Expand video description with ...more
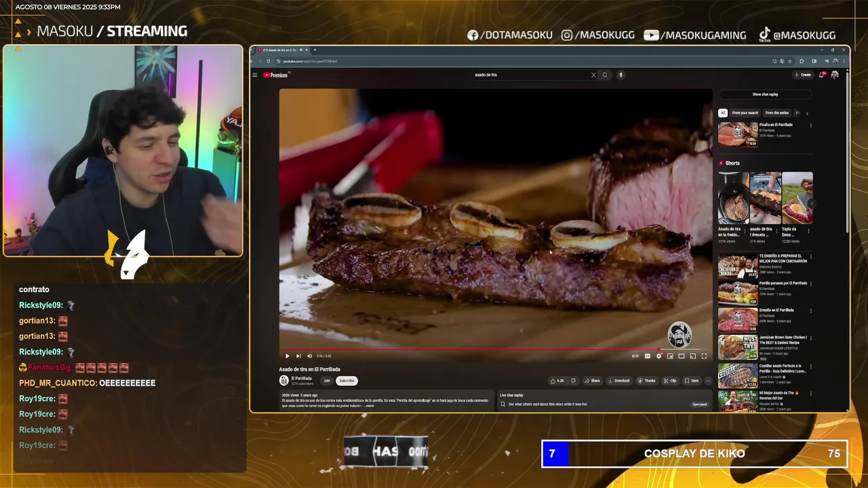This screenshot has height=488, width=868. [x=369, y=405]
